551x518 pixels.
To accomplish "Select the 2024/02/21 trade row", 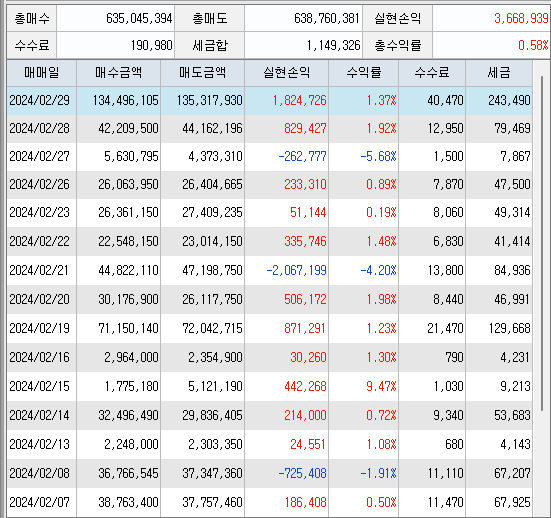I will (x=270, y=270).
